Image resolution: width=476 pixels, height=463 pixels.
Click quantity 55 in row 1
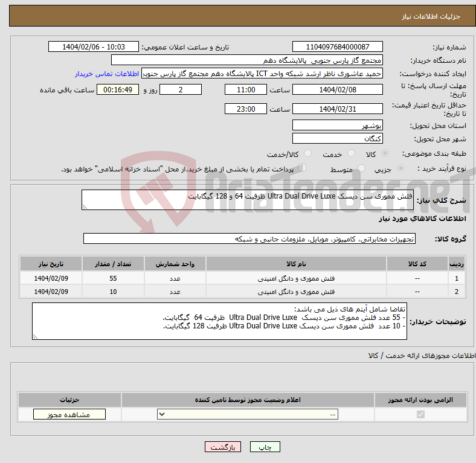click(x=113, y=278)
